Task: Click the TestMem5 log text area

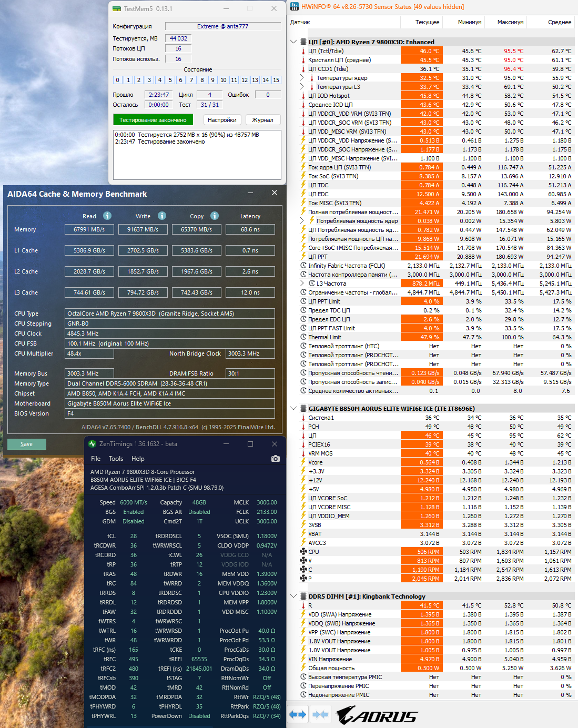Action: [197, 155]
